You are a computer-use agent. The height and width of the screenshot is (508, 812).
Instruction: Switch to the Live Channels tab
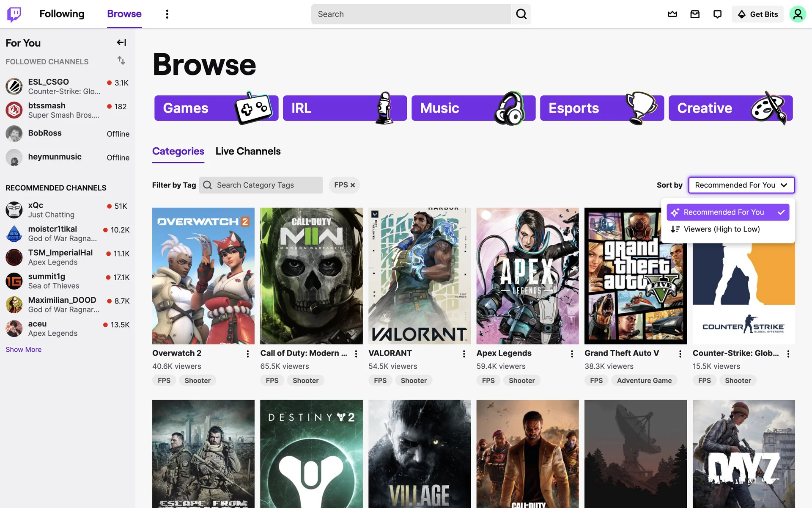click(x=248, y=151)
